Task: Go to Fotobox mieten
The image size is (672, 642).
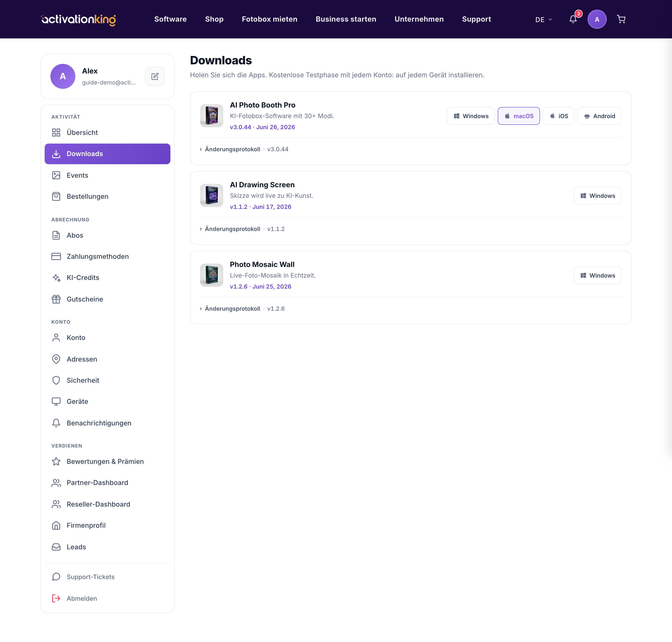Action: click(x=270, y=19)
